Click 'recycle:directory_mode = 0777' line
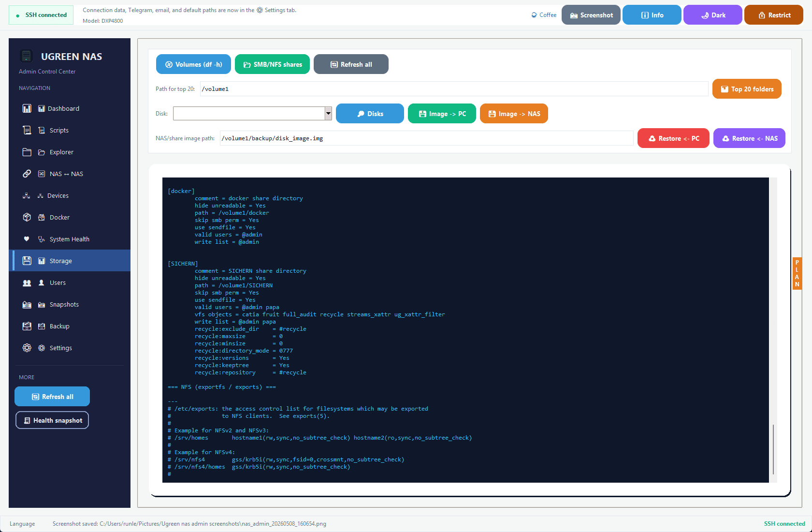The width and height of the screenshot is (812, 532). click(244, 351)
